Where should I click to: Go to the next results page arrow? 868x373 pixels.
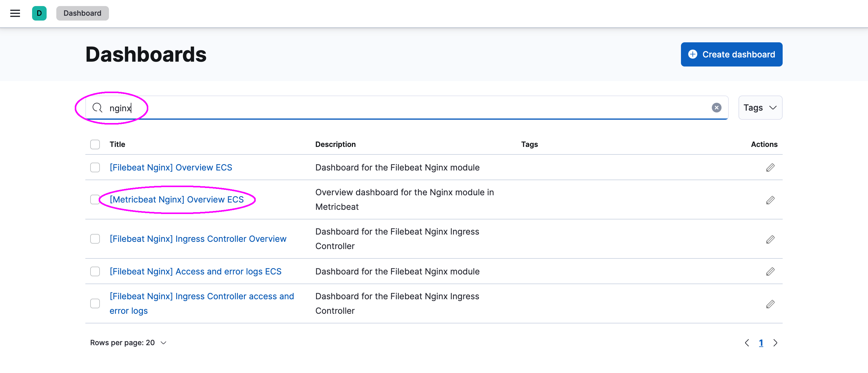775,343
